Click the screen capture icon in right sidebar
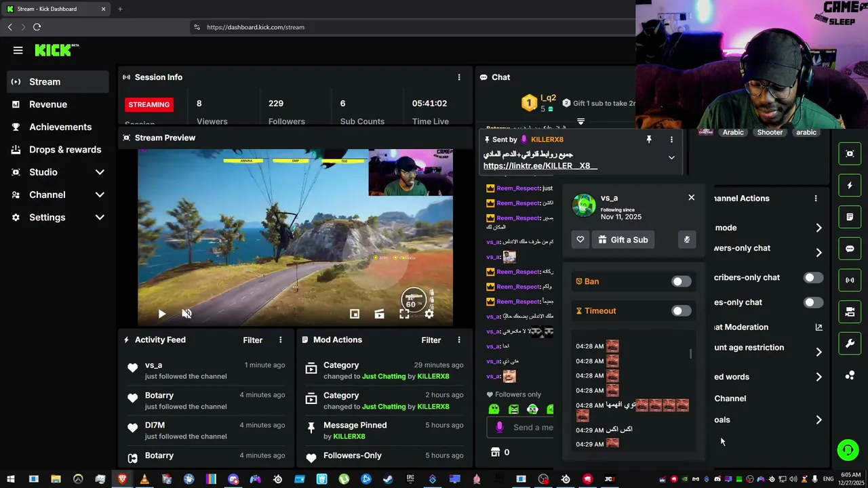The width and height of the screenshot is (868, 488). (x=850, y=154)
